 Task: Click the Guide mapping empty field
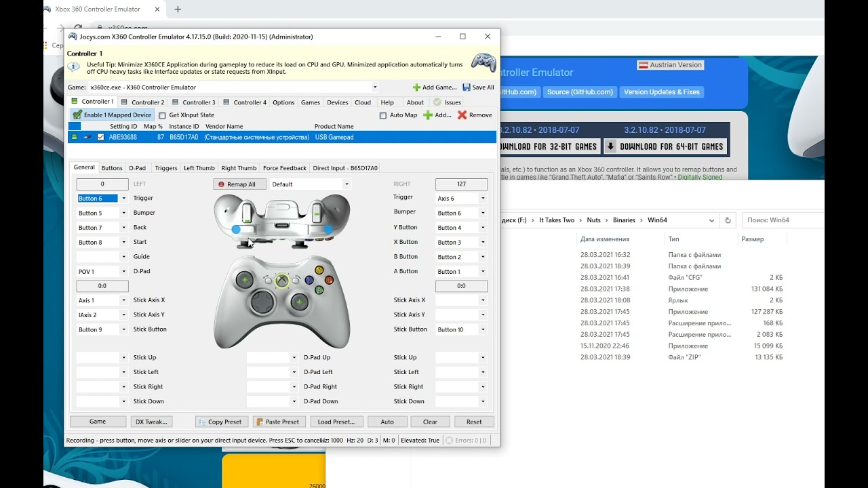click(98, 257)
